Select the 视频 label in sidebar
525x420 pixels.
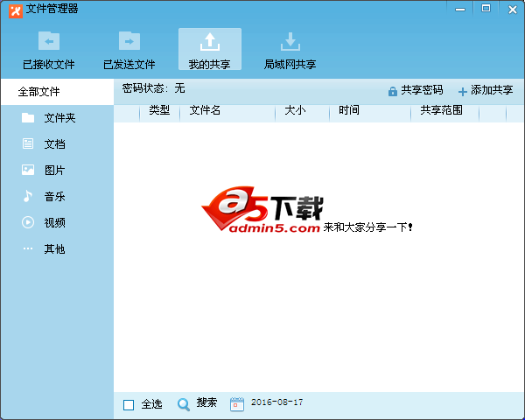click(54, 222)
